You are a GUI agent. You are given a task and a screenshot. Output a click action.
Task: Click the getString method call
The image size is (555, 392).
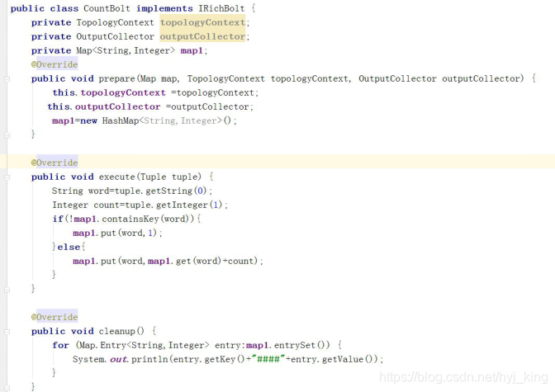(168, 191)
